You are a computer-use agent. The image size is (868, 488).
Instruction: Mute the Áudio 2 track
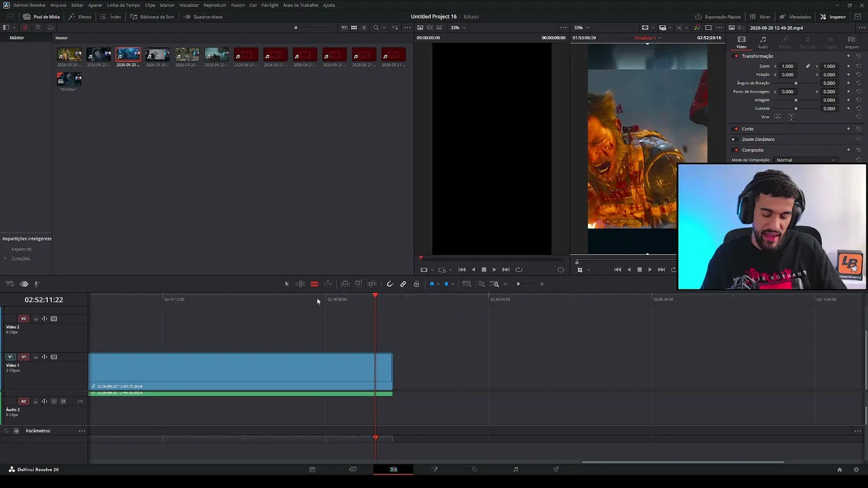[x=63, y=401]
